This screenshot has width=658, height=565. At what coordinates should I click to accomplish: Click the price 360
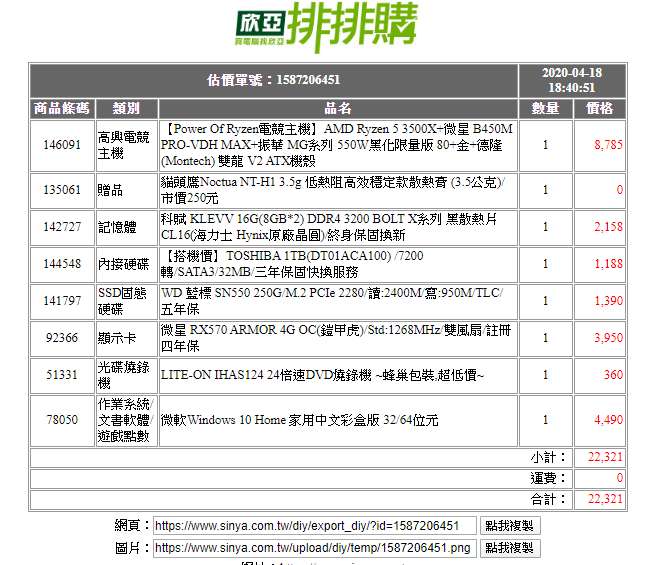[613, 375]
